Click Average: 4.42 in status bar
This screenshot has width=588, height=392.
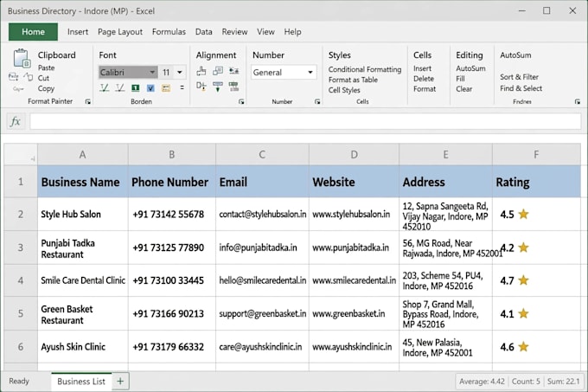[x=482, y=382]
